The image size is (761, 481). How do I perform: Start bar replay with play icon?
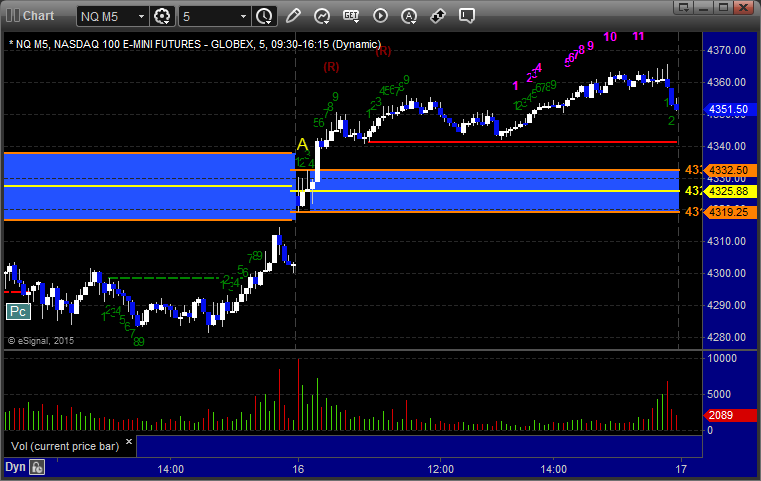coord(380,16)
